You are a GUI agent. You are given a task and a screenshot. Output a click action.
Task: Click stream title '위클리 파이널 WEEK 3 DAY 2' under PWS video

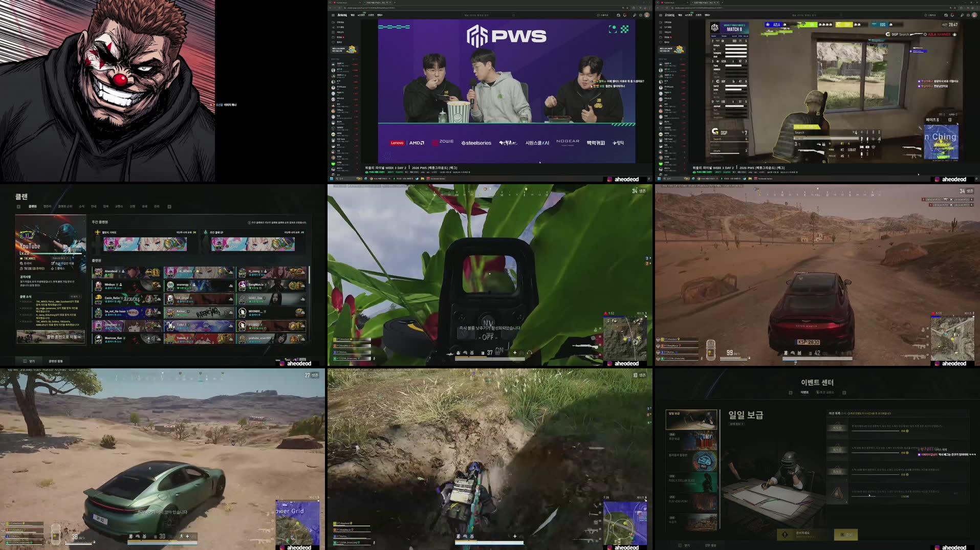pyautogui.click(x=385, y=168)
